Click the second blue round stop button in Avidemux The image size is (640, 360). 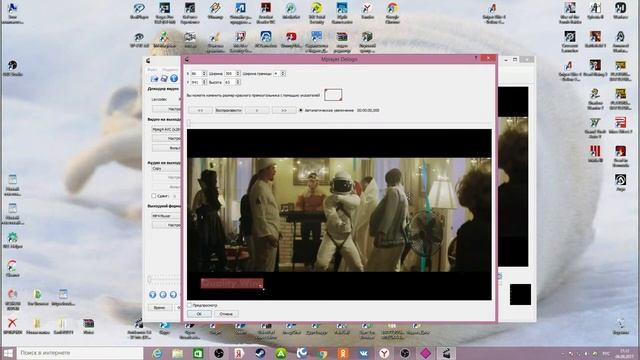point(163,294)
